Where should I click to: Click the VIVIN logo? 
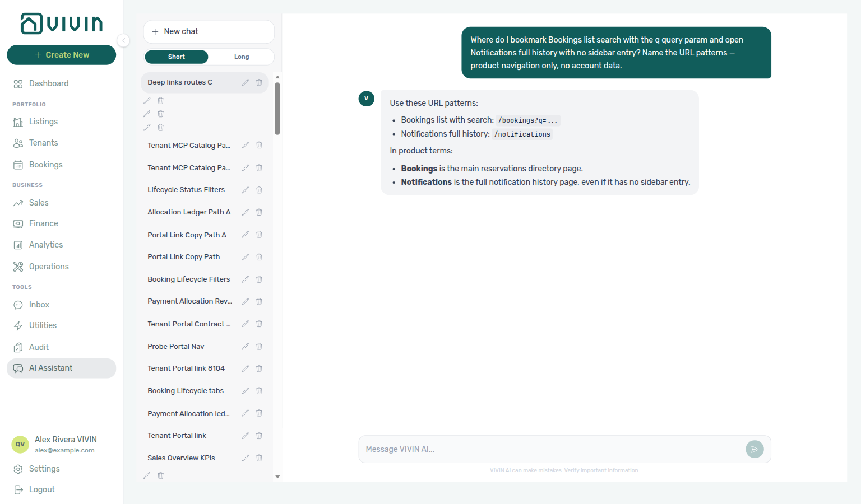coord(62,24)
